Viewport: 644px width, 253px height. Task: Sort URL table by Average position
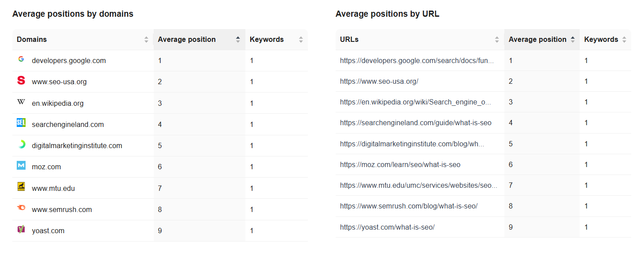[x=573, y=40]
